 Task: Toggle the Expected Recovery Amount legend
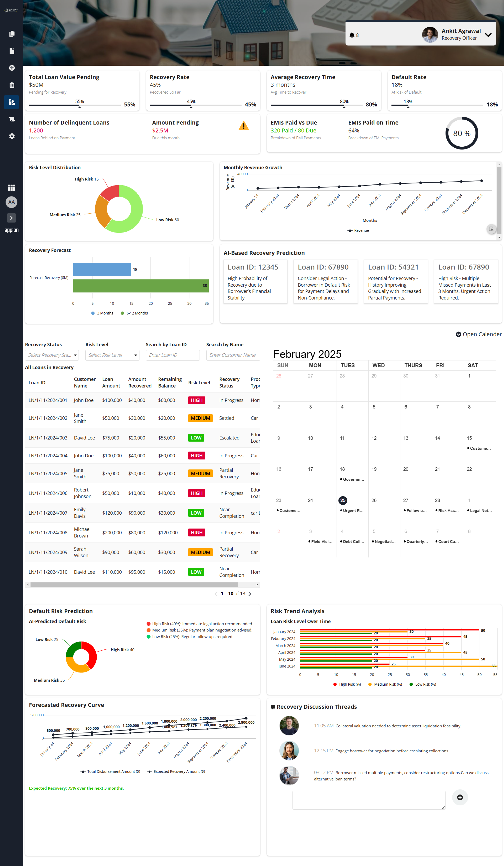click(x=176, y=771)
